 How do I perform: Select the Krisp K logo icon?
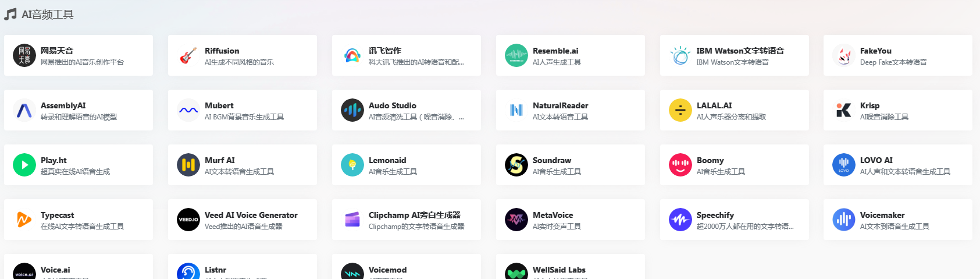(844, 110)
